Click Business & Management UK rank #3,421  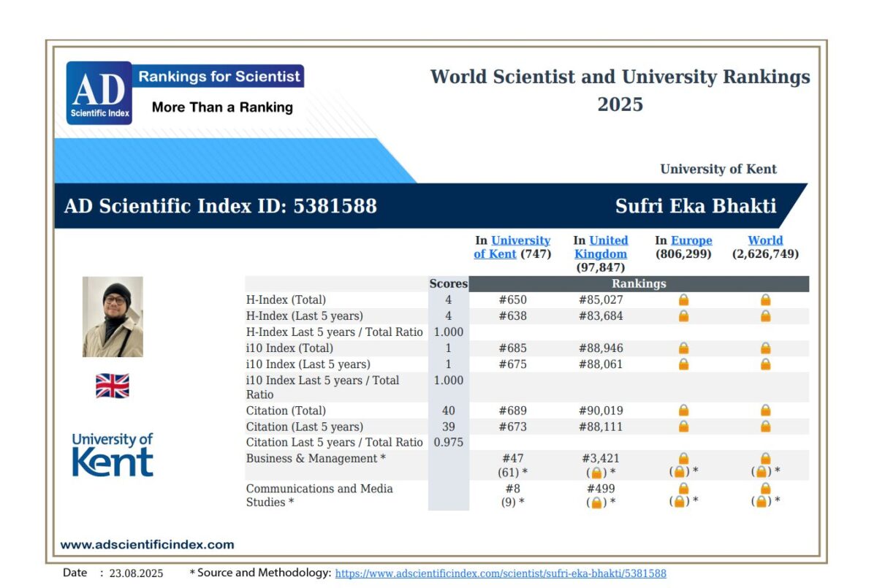[x=601, y=458]
